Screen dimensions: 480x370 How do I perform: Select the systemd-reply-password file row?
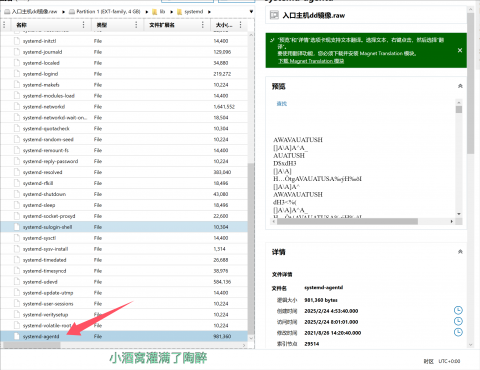(x=124, y=161)
